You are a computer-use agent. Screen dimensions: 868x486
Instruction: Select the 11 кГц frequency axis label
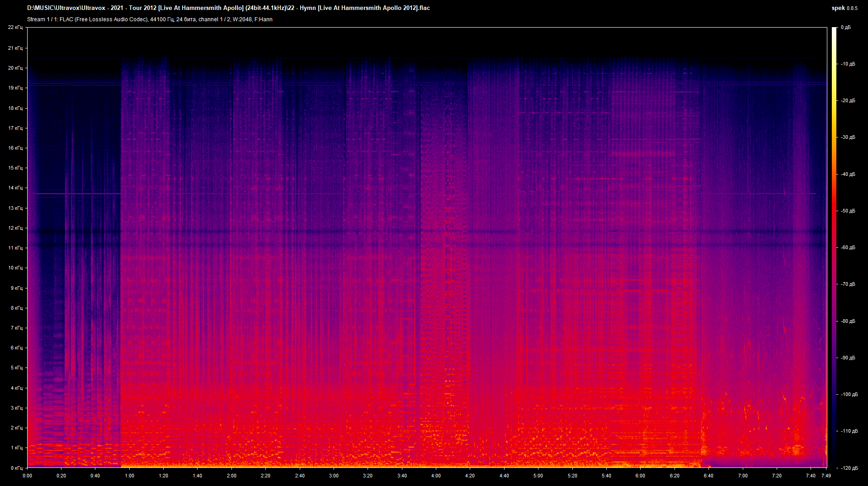click(15, 248)
